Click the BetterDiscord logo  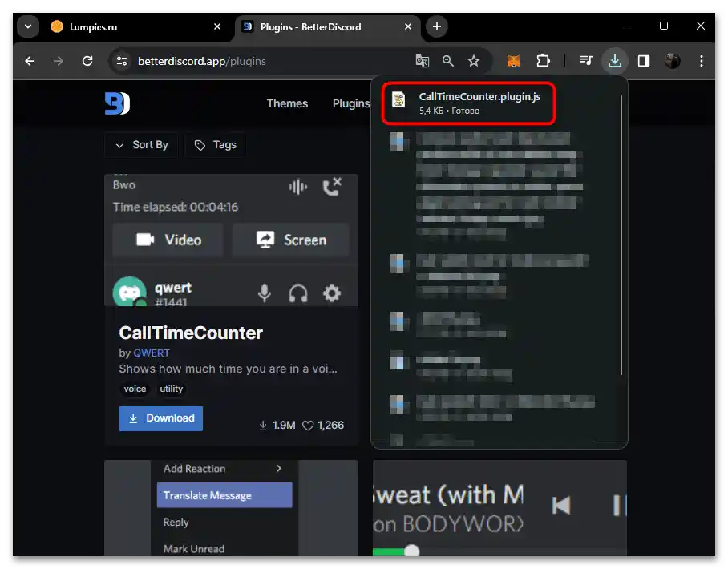click(117, 103)
